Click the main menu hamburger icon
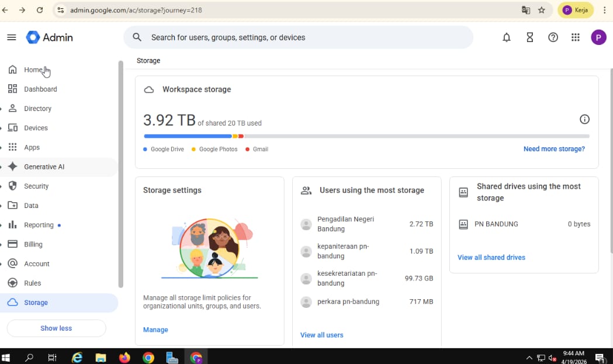 [x=12, y=37]
